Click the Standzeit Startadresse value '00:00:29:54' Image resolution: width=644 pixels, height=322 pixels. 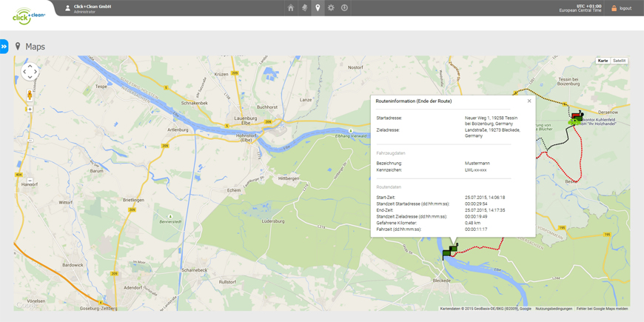pos(477,204)
